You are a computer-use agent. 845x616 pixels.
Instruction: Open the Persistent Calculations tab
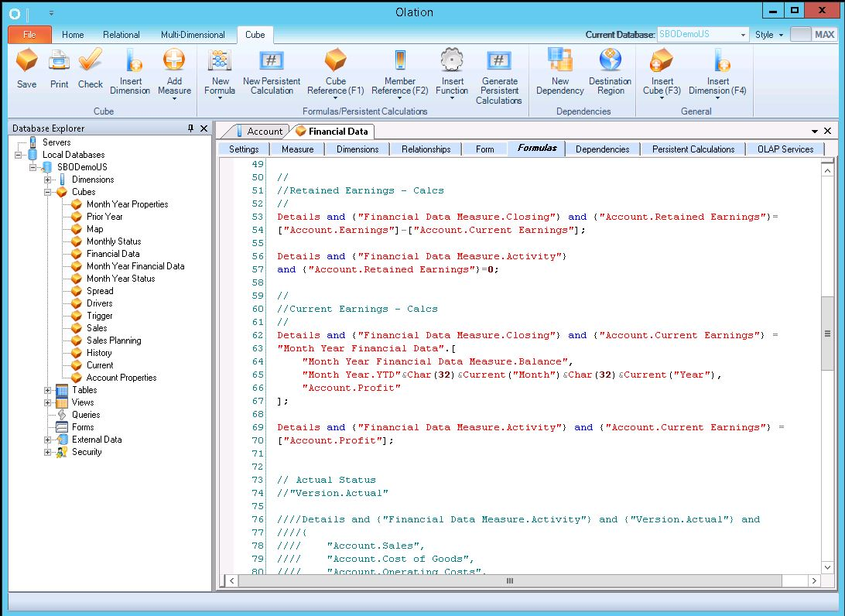click(693, 149)
